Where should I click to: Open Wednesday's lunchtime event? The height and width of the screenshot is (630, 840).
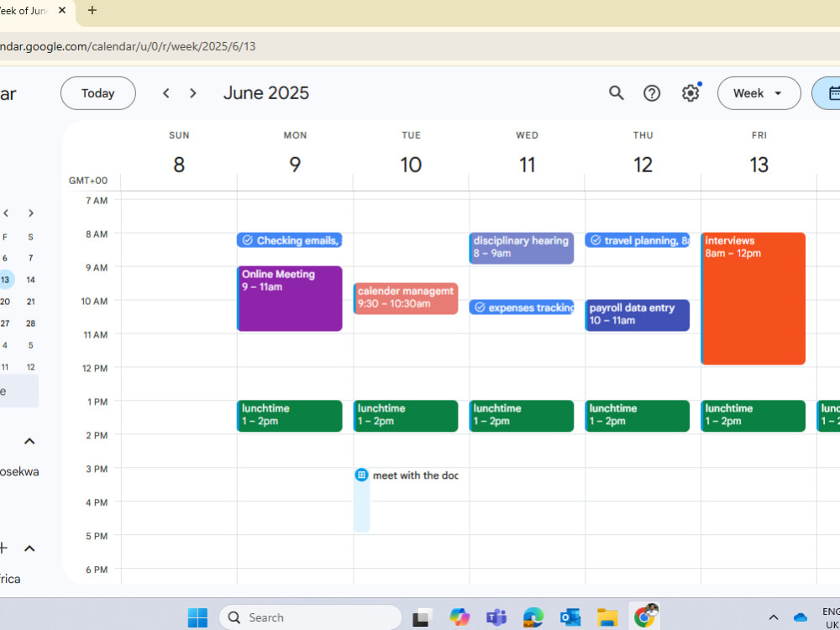point(522,416)
